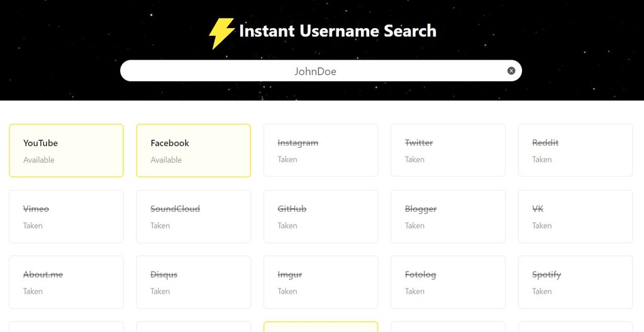Image resolution: width=644 pixels, height=332 pixels.
Task: Open the available YouTube card
Action: point(66,150)
